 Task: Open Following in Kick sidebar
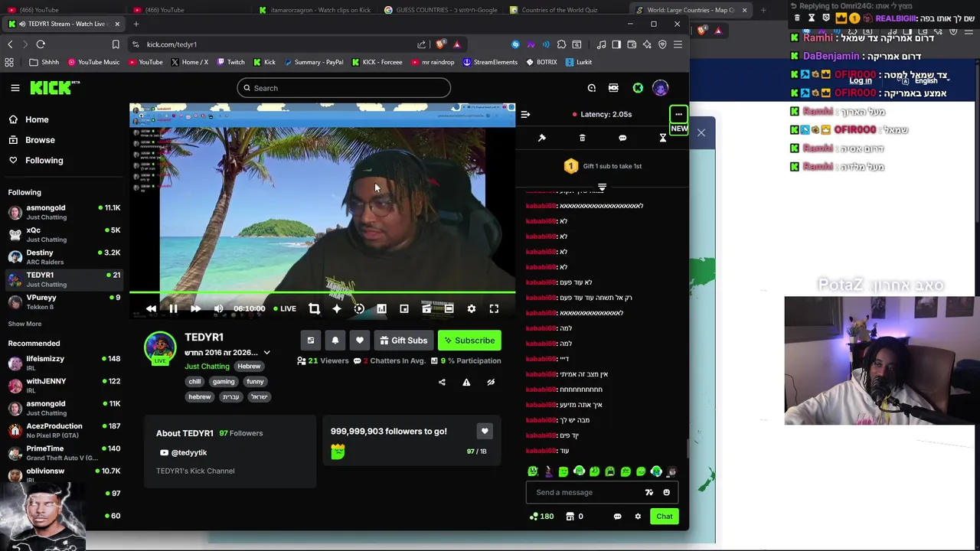tap(44, 160)
